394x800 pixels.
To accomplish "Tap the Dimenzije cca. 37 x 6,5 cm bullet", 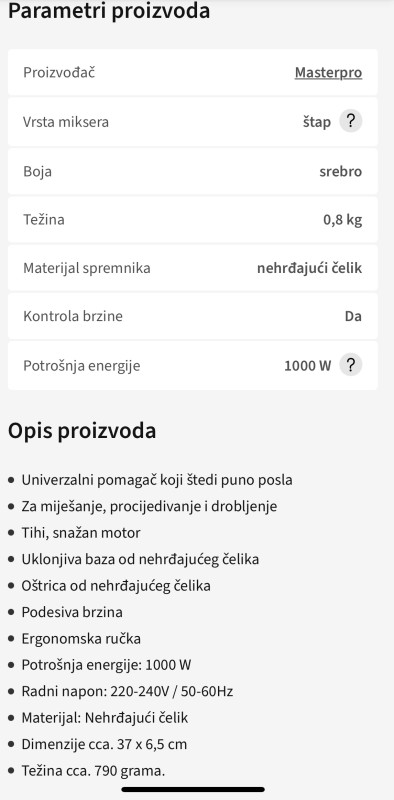I will (104, 744).
